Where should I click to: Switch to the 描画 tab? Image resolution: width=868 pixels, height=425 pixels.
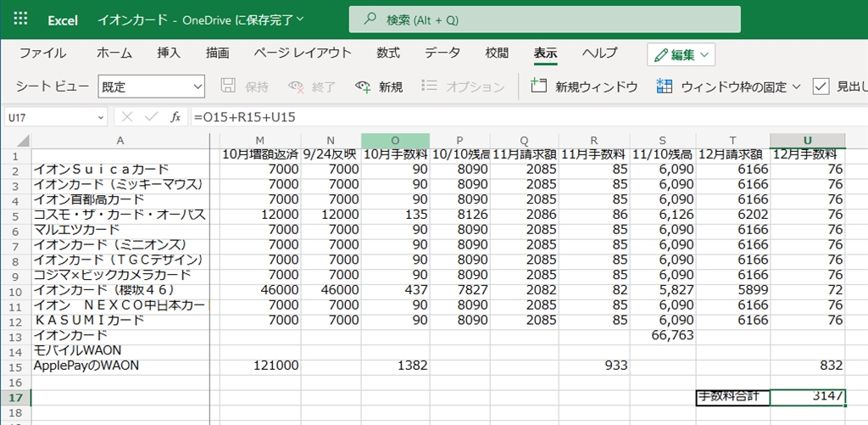coord(218,53)
